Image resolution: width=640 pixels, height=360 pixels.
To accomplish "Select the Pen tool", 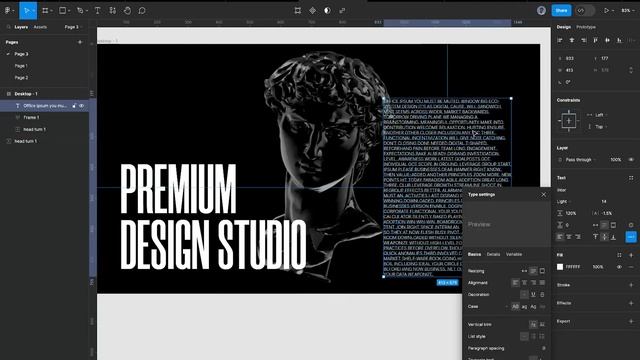I will 80,11.
